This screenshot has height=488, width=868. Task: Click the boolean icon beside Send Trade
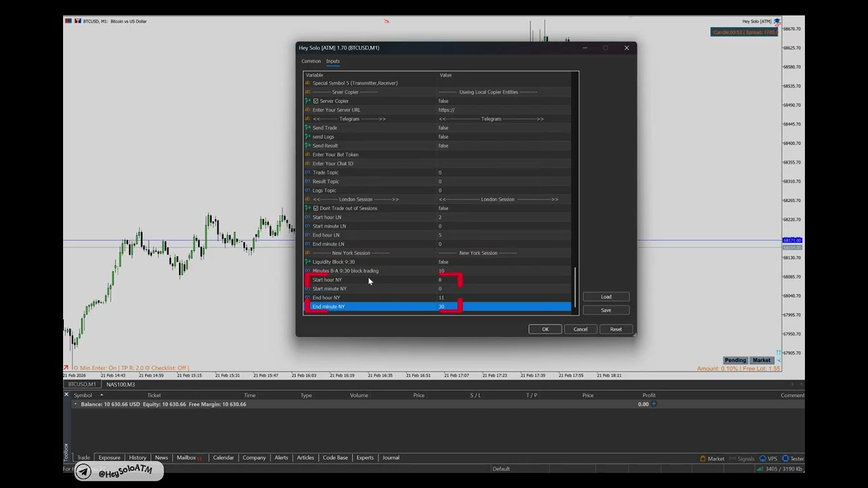click(307, 127)
